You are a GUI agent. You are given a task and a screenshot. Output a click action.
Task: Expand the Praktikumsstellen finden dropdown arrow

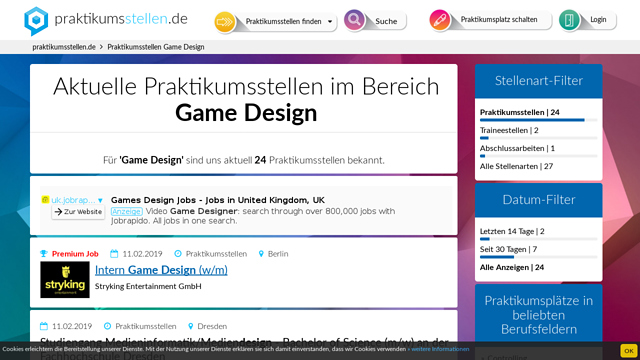330,22
